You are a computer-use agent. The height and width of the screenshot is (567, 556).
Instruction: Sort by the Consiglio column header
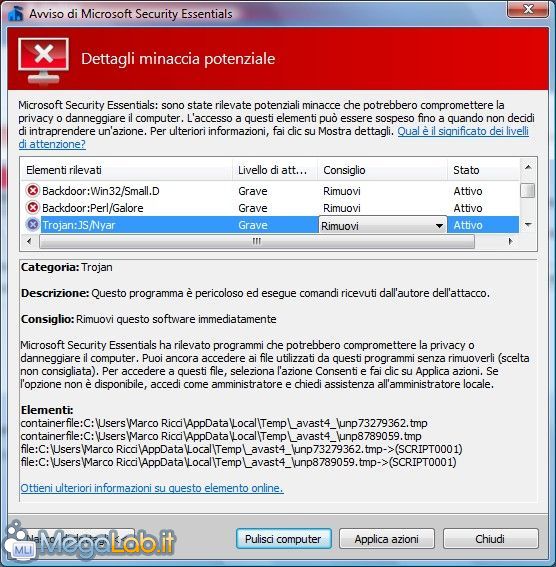[x=382, y=170]
